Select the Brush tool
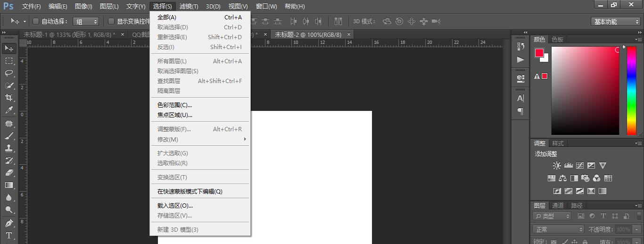Viewport: 644px width, 244px height. [9, 136]
